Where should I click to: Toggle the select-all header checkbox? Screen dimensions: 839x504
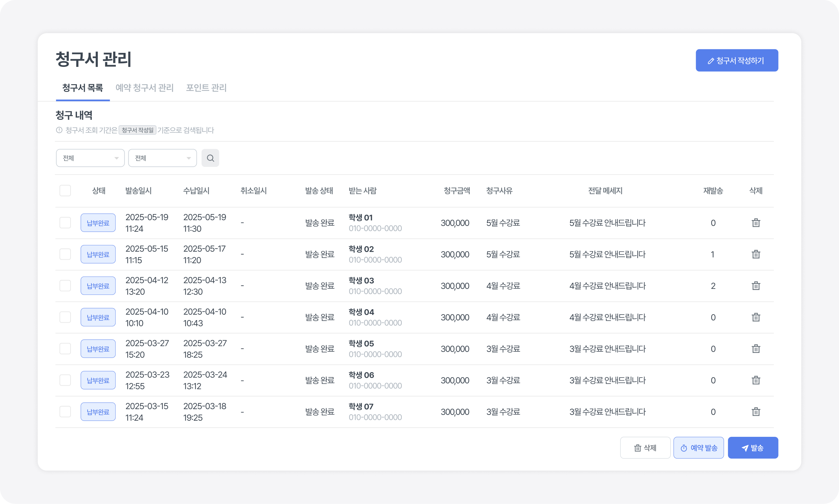coord(65,191)
